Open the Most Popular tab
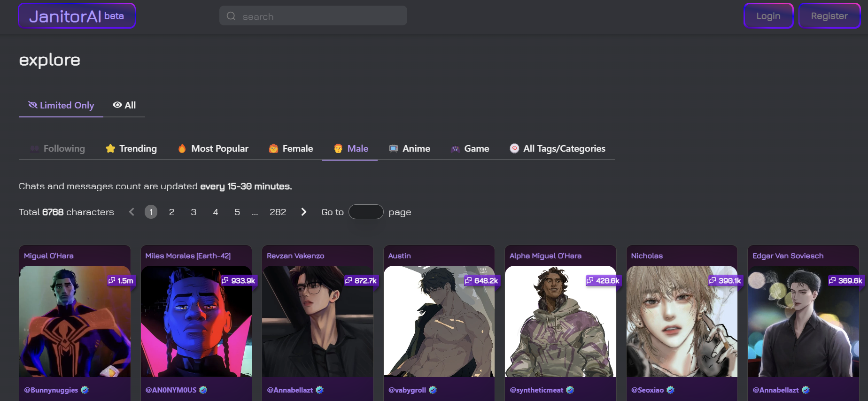Viewport: 868px width, 401px height. tap(213, 149)
